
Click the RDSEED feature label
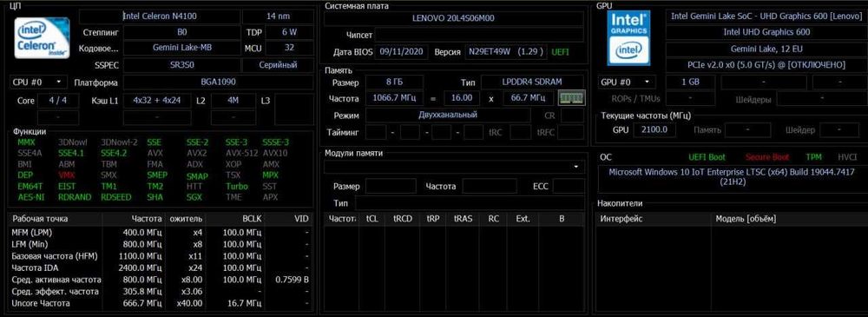coord(115,197)
